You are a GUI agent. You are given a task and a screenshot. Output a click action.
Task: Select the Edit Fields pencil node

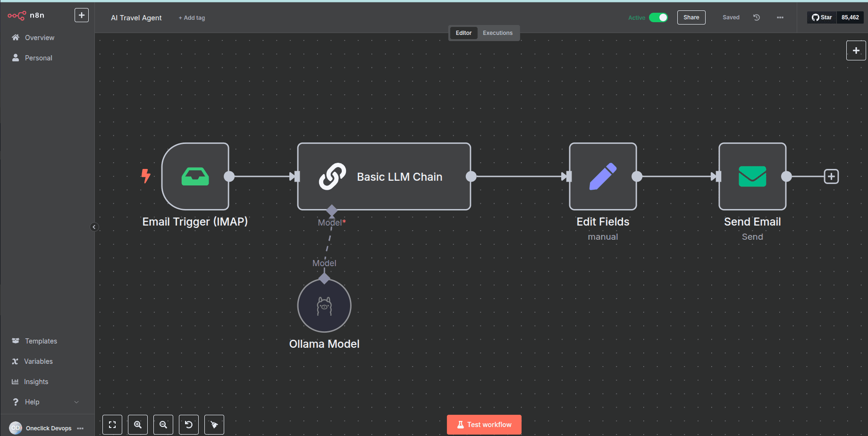point(603,176)
